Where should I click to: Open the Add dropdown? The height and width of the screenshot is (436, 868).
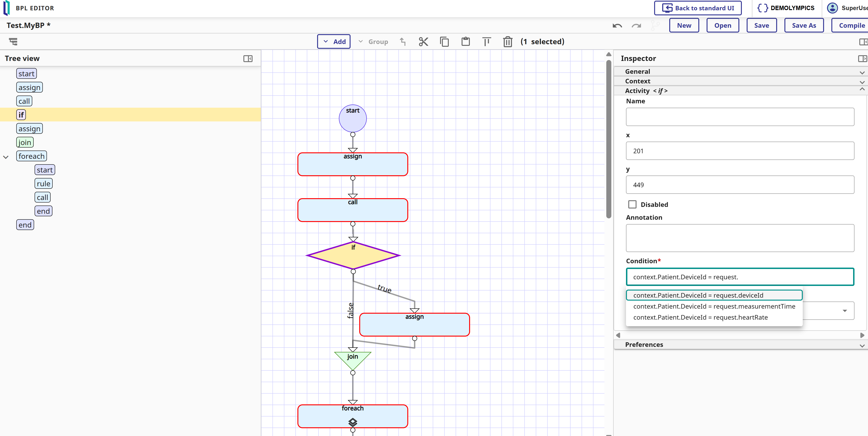point(334,41)
